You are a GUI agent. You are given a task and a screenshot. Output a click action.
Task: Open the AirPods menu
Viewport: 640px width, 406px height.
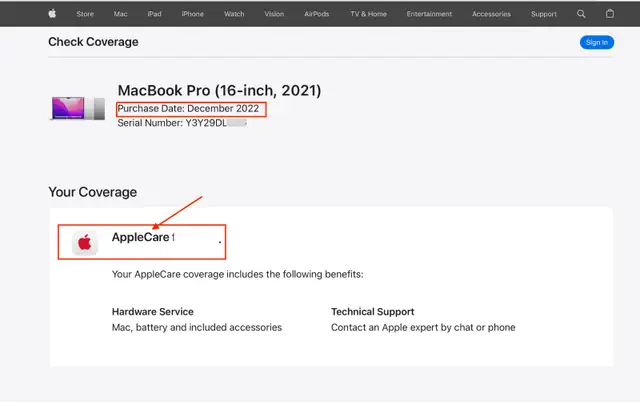tap(317, 14)
